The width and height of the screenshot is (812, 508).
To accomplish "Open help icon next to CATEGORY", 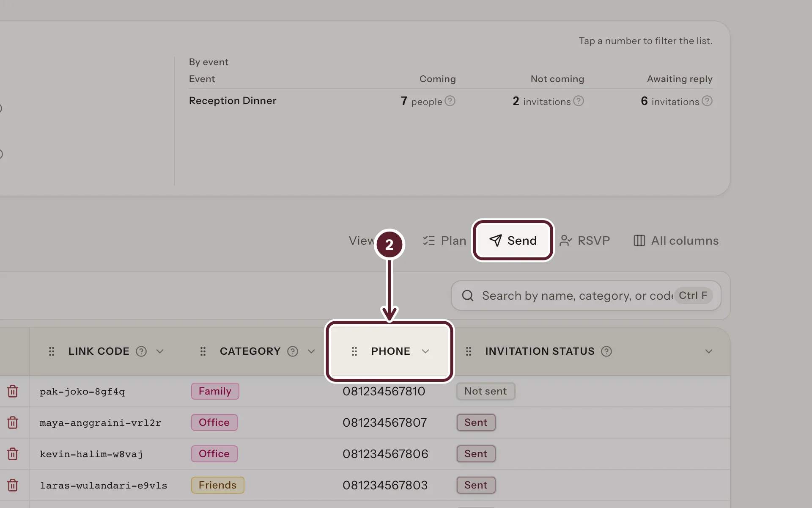I will click(x=293, y=351).
